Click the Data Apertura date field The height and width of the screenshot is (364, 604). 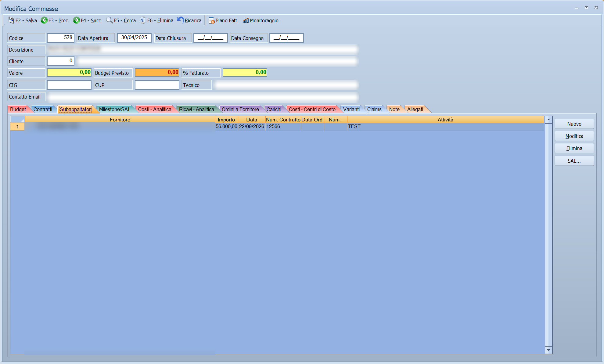(134, 38)
